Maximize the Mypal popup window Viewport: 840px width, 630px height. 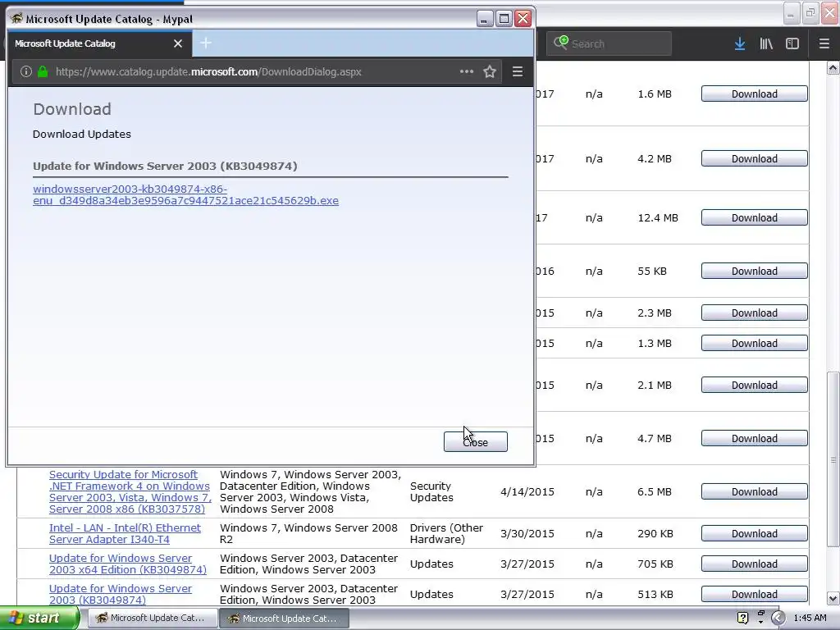[504, 19]
